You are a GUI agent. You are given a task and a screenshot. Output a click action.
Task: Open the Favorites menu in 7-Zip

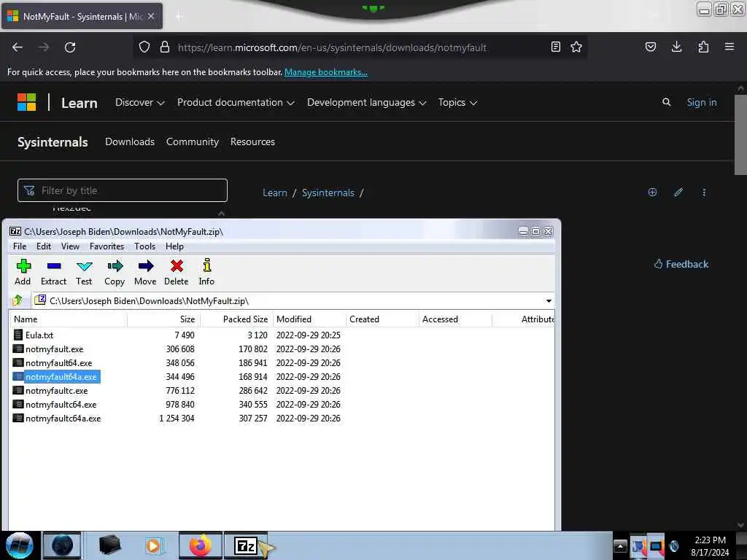(107, 246)
